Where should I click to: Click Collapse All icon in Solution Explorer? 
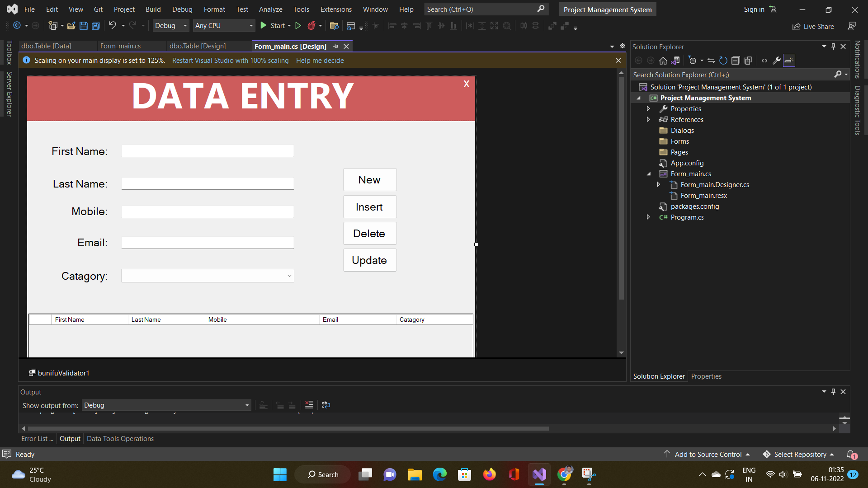(x=736, y=61)
